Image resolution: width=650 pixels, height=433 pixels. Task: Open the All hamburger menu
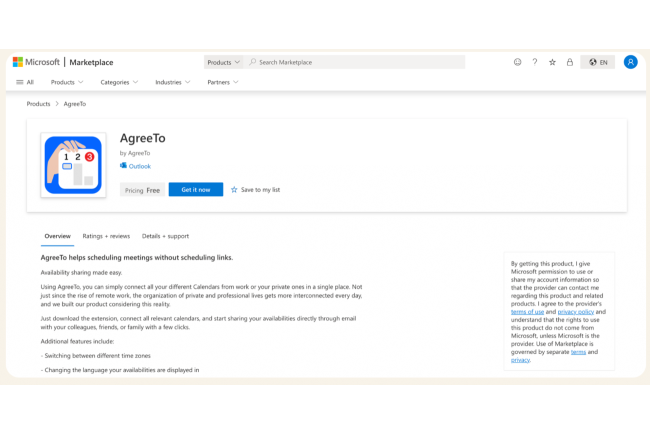[23, 82]
